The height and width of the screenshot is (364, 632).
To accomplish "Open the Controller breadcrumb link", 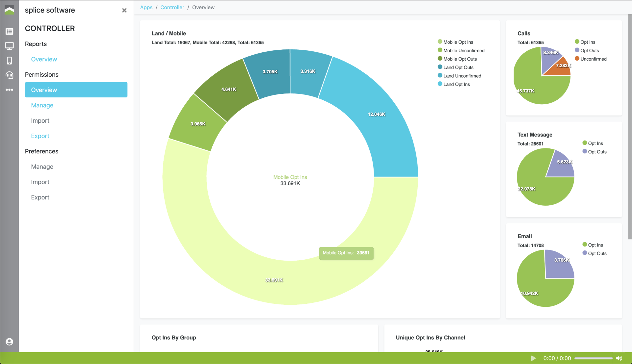I will (172, 7).
